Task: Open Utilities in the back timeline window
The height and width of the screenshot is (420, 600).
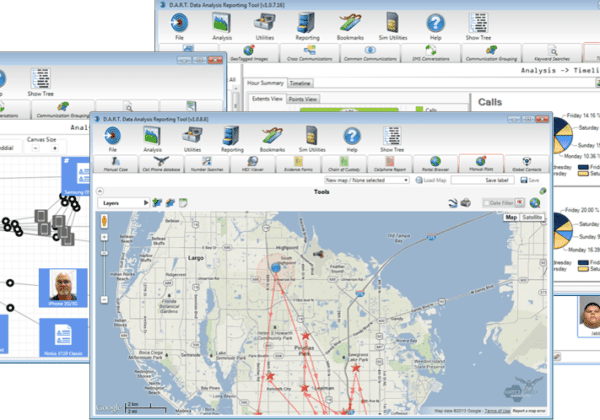Action: tap(264, 26)
